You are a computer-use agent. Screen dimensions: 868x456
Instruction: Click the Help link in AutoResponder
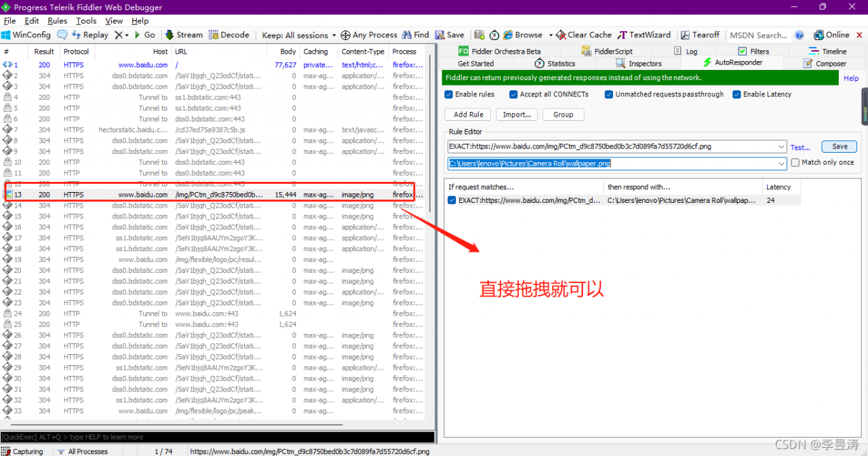tap(851, 78)
